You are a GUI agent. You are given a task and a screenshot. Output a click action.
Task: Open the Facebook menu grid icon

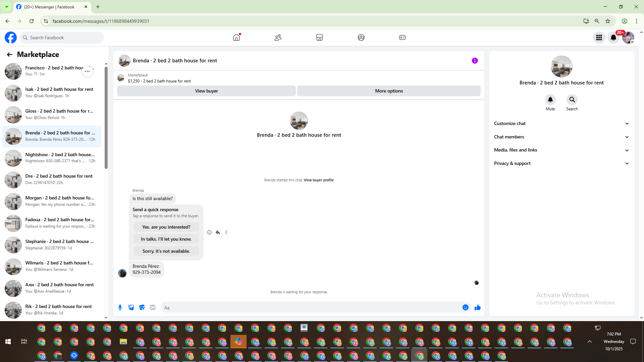599,38
